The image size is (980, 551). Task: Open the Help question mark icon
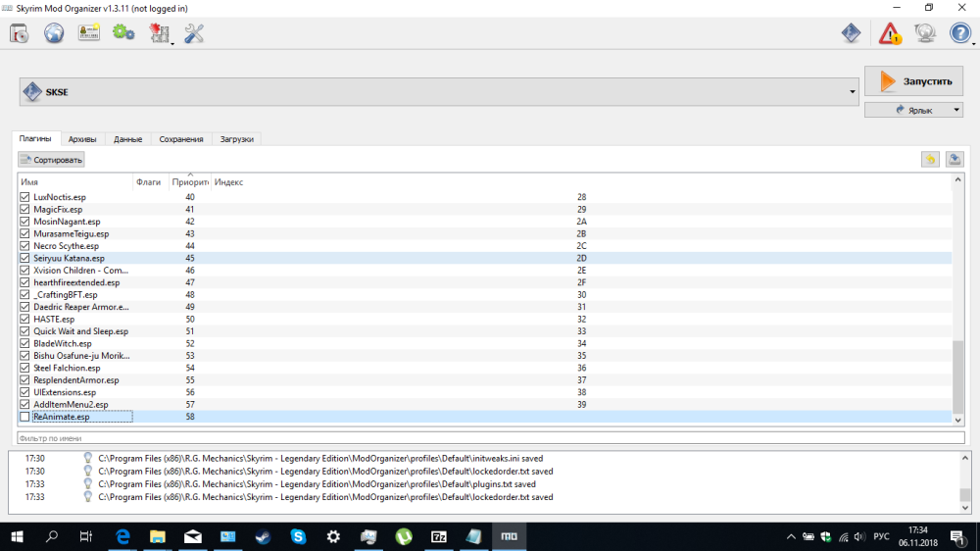pos(960,33)
